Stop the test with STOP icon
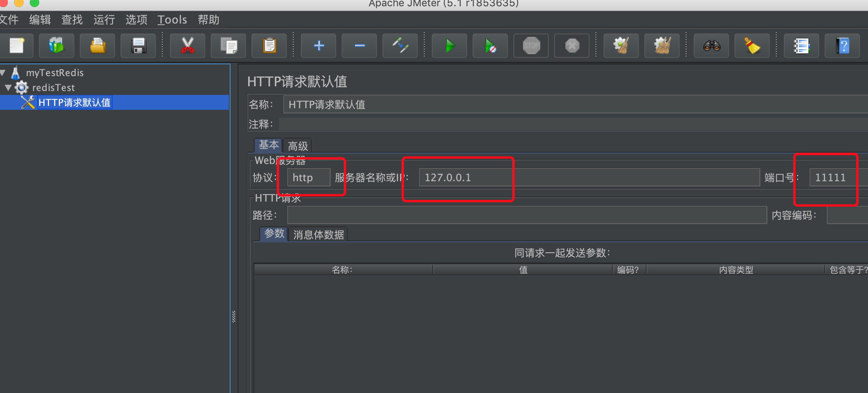The height and width of the screenshot is (393, 868). tap(531, 46)
